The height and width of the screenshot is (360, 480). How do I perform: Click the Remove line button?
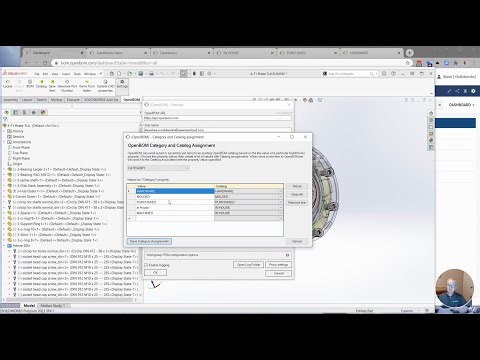[297, 203]
